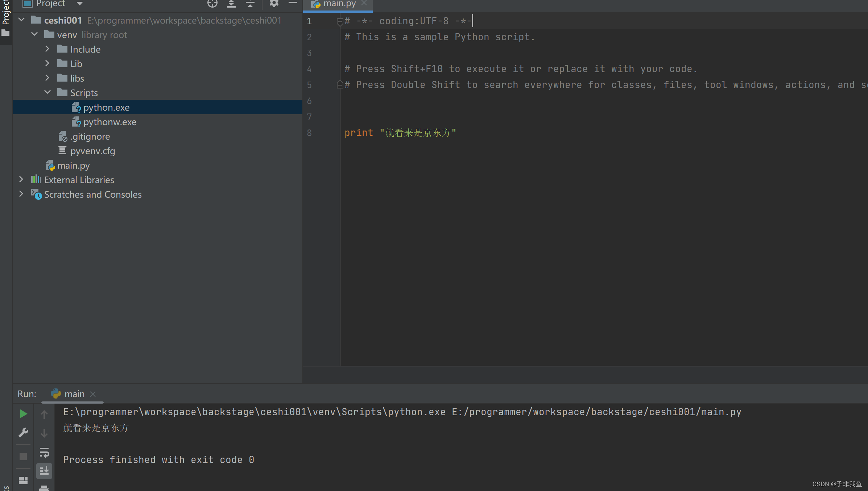
Task: Collapse the Scripts folder
Action: click(47, 92)
